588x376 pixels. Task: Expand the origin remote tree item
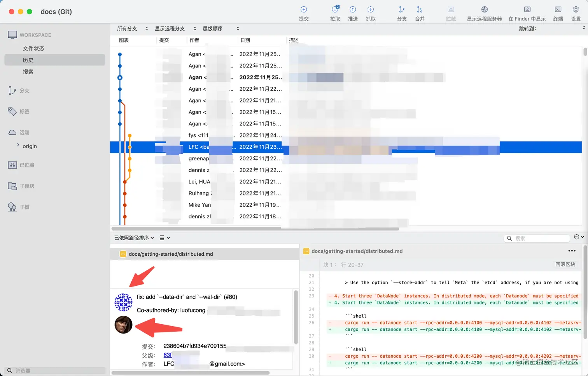point(18,145)
